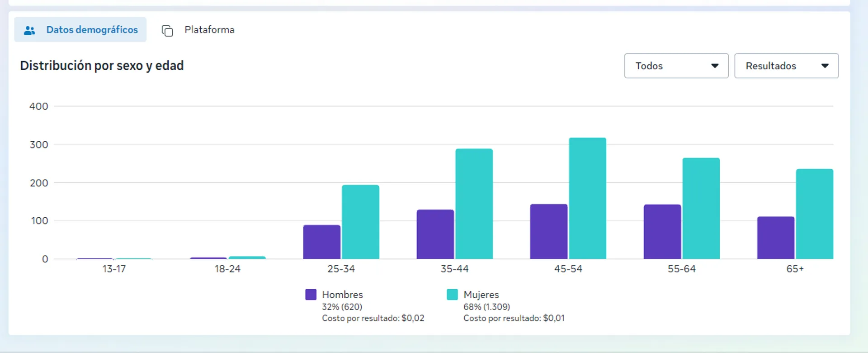Click the 35-44 axis label
The image size is (868, 353).
[454, 269]
